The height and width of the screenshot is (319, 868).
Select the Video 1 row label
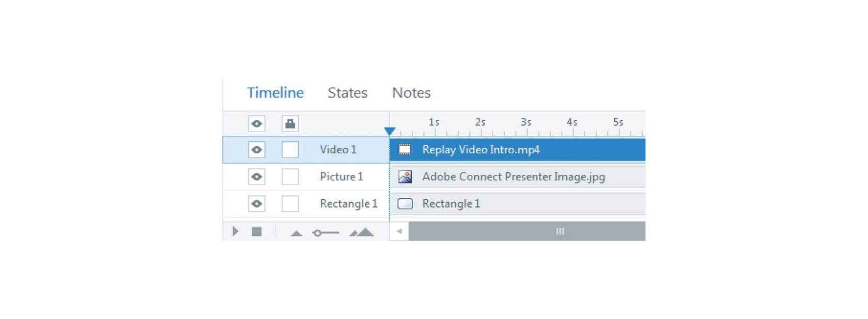point(338,150)
